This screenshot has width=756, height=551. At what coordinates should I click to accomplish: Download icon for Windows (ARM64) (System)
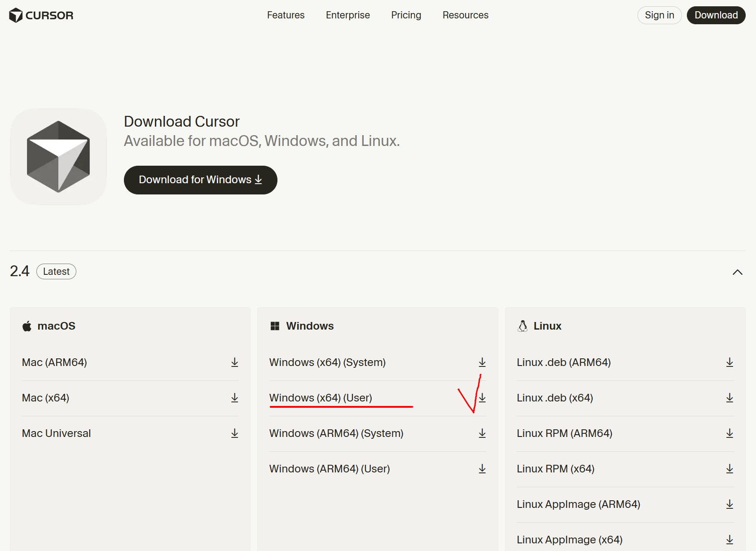pos(482,433)
